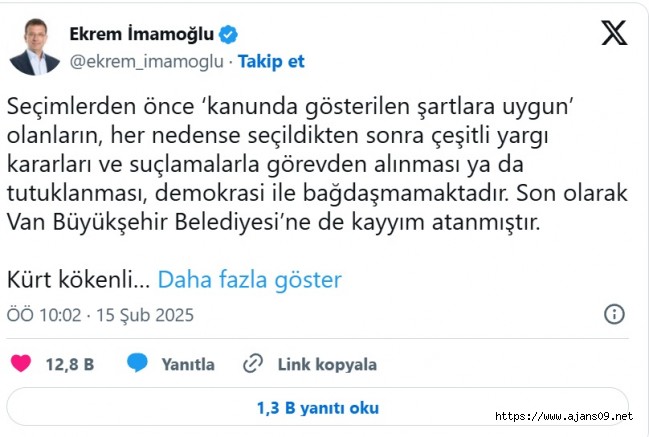The image size is (649, 437).
Task: Click the truncated 'Kürt kökenli…' text
Action: tap(77, 280)
